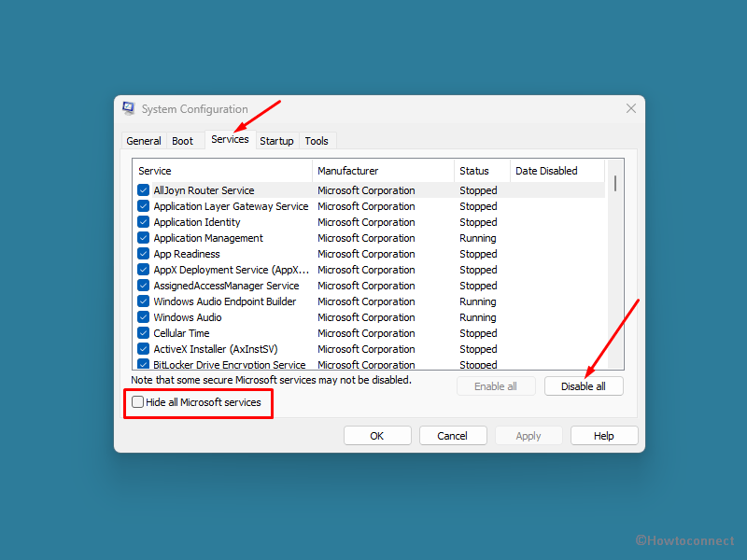Select the Windows Audio service name
This screenshot has width=747, height=560.
coord(188,317)
